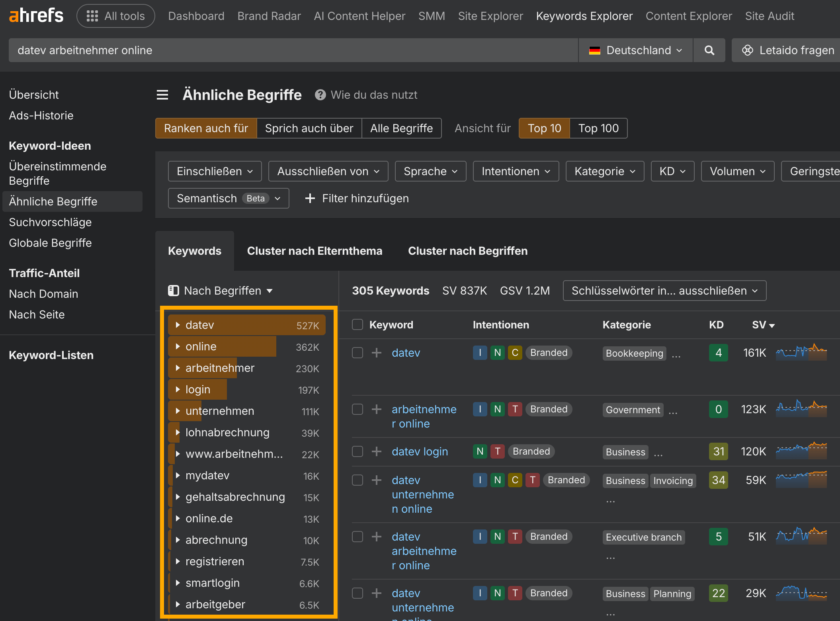
Task: Open the Intentionen filter dropdown
Action: tap(516, 171)
